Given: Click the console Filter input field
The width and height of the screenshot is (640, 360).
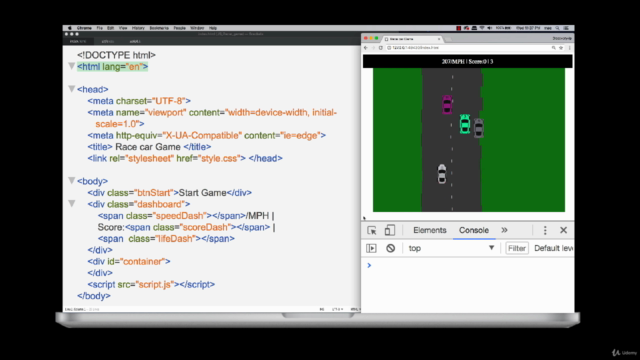Looking at the screenshot, I should point(517,248).
